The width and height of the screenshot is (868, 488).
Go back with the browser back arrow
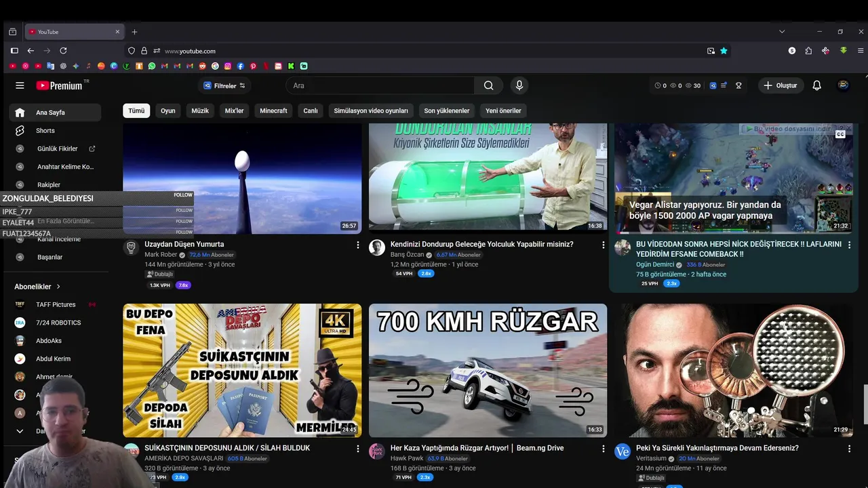pyautogui.click(x=31, y=51)
